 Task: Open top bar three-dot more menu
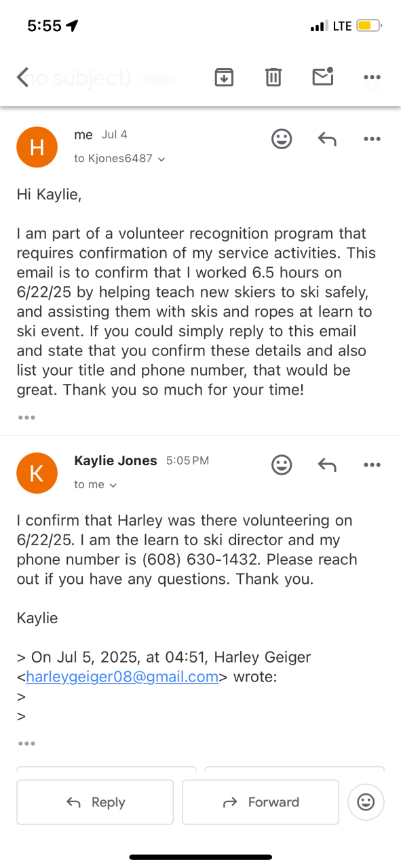point(372,78)
